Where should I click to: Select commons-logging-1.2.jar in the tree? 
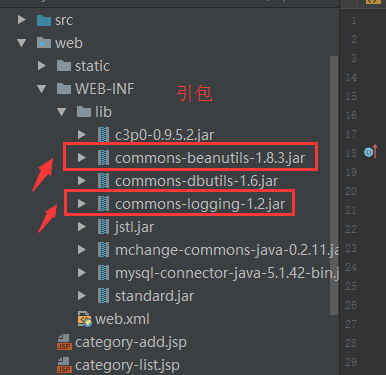[200, 204]
